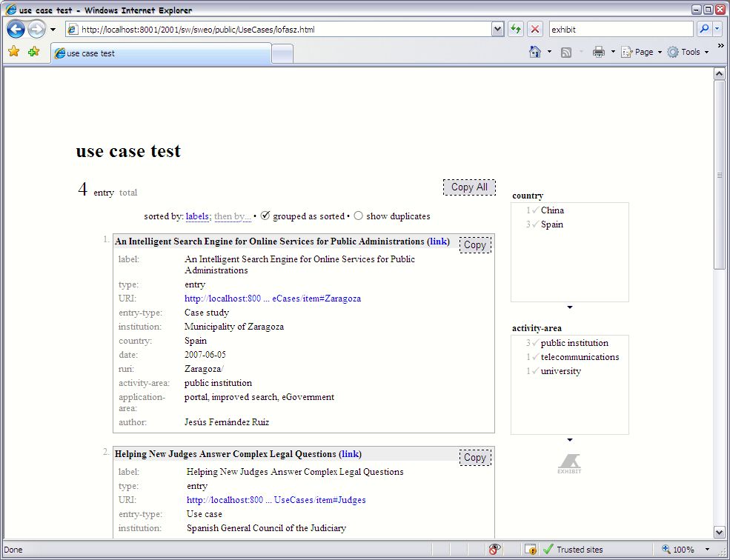Open the address bar dropdown
This screenshot has width=730, height=560.
[498, 30]
